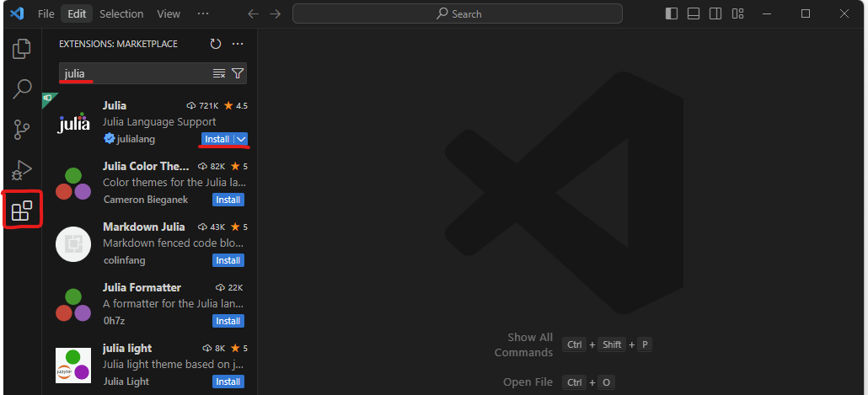The height and width of the screenshot is (395, 868).
Task: Customize layout icon in title bar
Action: click(737, 13)
